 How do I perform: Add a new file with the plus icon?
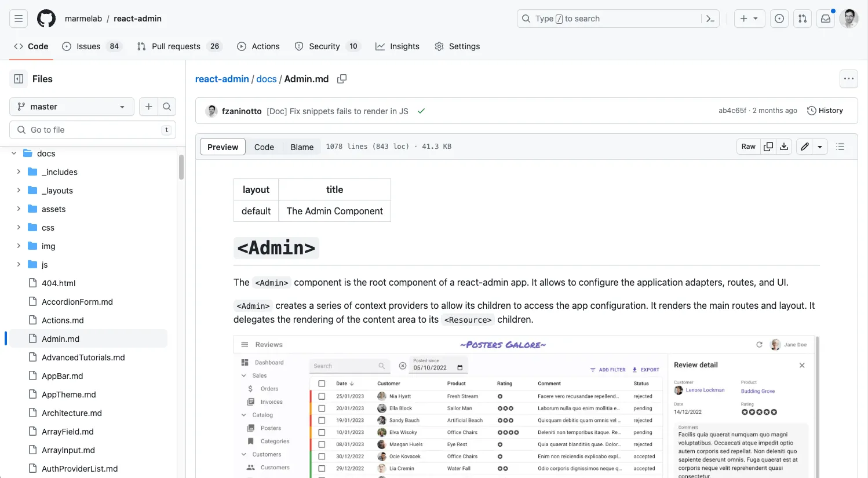(148, 107)
